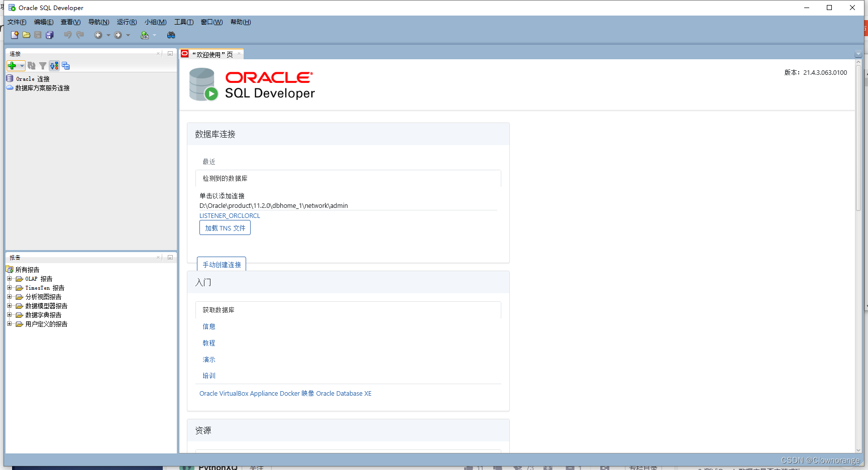Expand the 数据模型器报告 tree node
This screenshot has width=868, height=470.
point(9,306)
